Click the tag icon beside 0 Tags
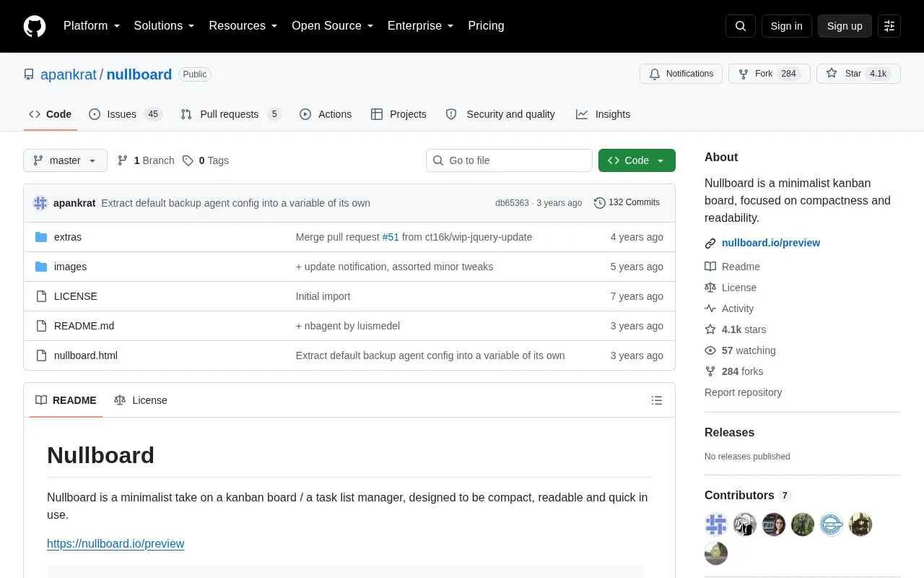Image resolution: width=924 pixels, height=578 pixels. 188,160
